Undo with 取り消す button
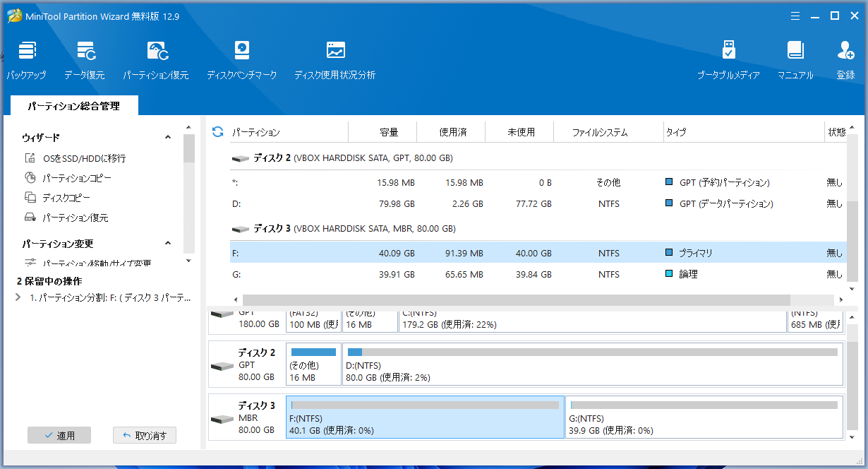Screen dimensions: 868x469 point(145,436)
